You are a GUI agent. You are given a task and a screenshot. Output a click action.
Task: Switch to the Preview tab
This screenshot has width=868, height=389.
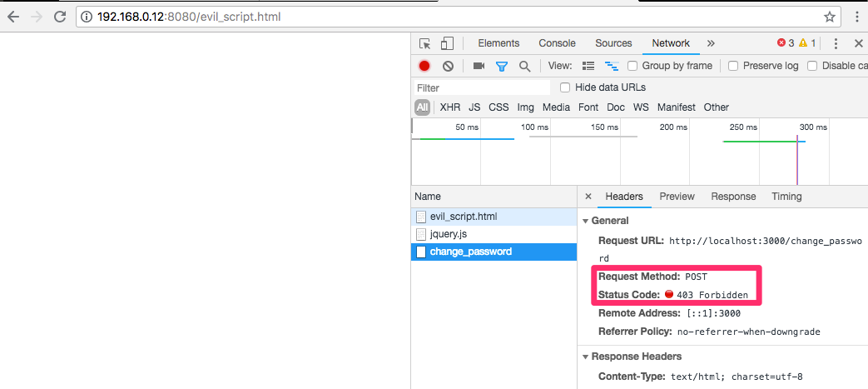point(677,196)
